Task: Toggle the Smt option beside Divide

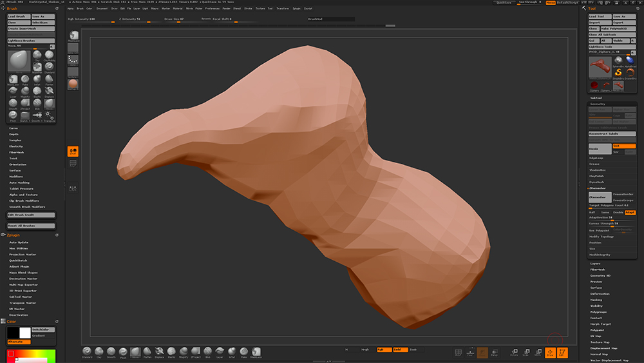Action: [624, 146]
